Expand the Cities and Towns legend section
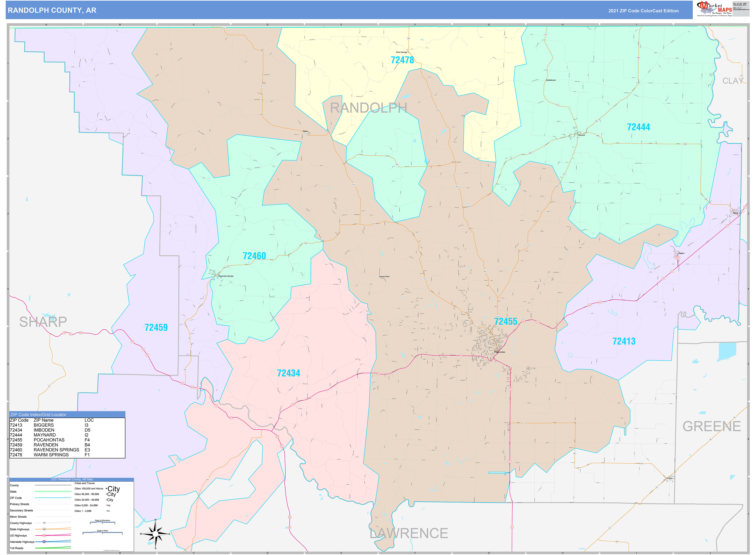This screenshot has height=555, width=756. (85, 483)
